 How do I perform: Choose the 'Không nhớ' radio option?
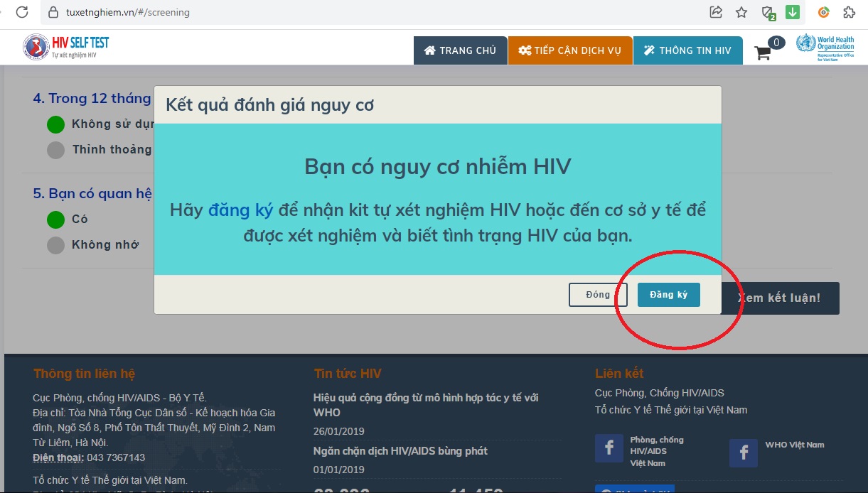(x=55, y=245)
